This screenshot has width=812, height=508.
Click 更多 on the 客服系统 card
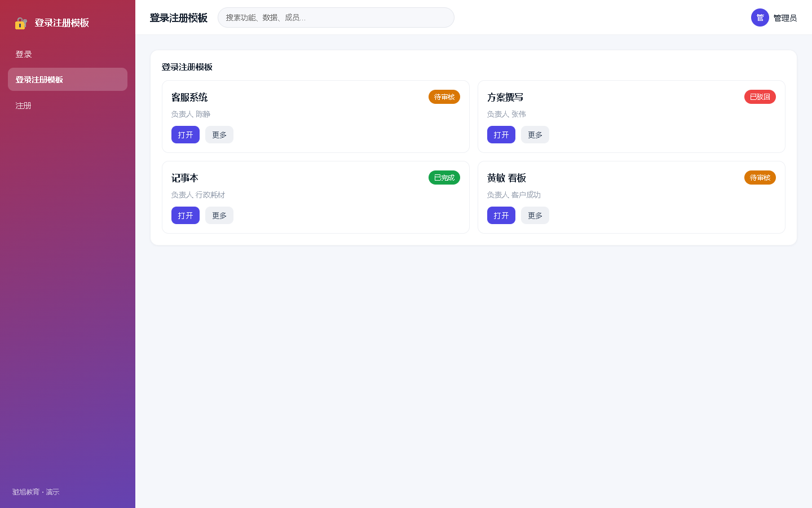pyautogui.click(x=219, y=135)
